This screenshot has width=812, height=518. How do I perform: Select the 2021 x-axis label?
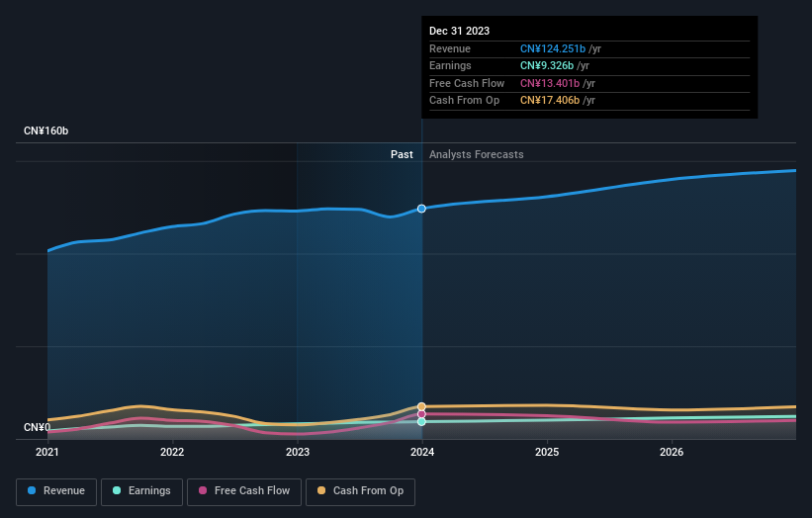[47, 453]
